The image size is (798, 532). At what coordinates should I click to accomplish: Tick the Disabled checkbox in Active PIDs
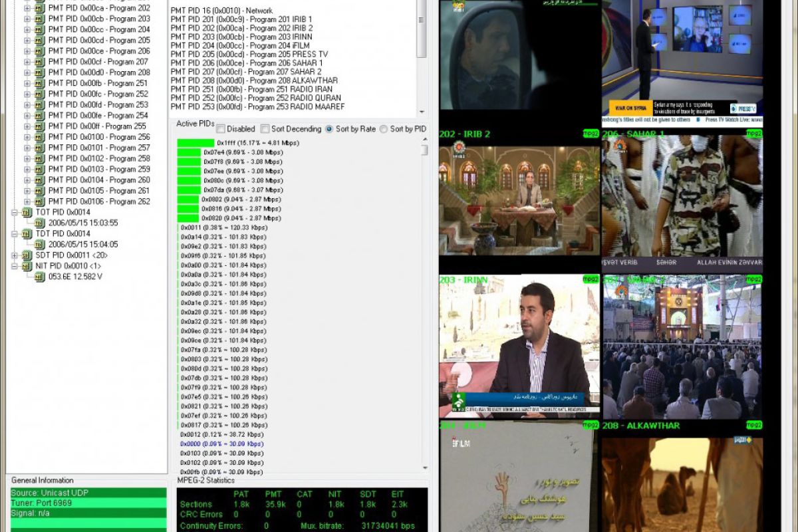(x=221, y=129)
